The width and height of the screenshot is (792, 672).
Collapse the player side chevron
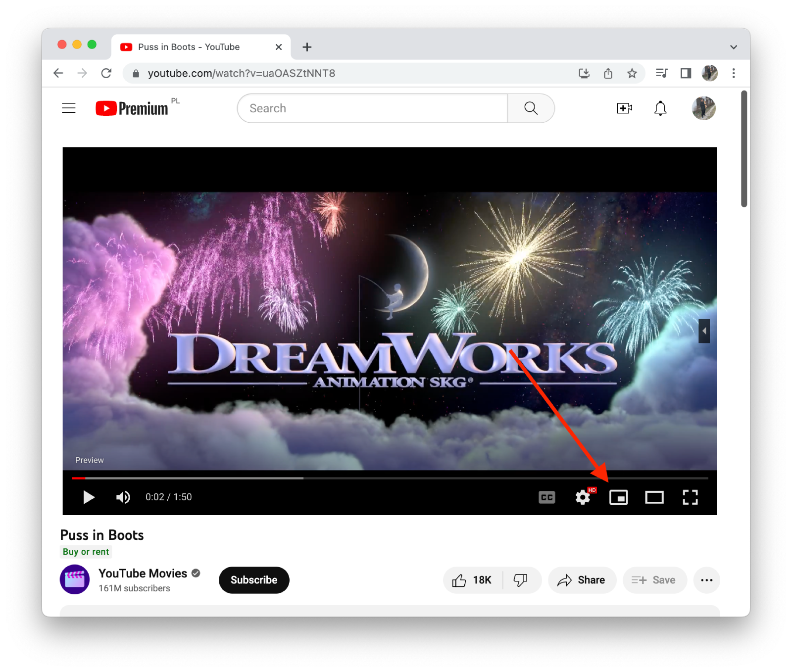704,331
